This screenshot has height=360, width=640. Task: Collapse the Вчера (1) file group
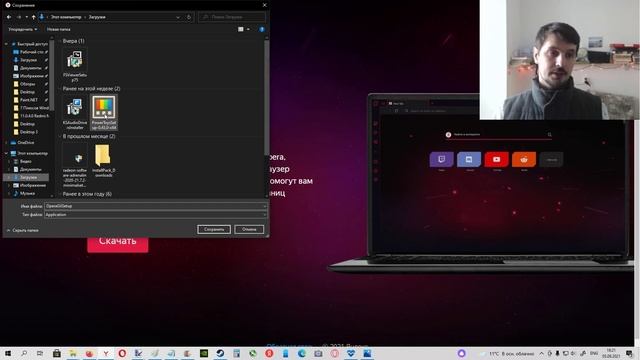(60, 41)
